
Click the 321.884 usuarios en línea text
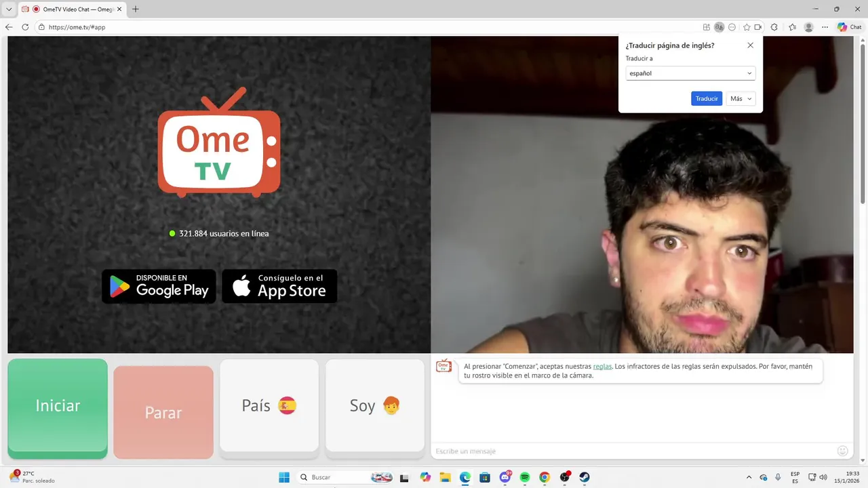coord(224,233)
